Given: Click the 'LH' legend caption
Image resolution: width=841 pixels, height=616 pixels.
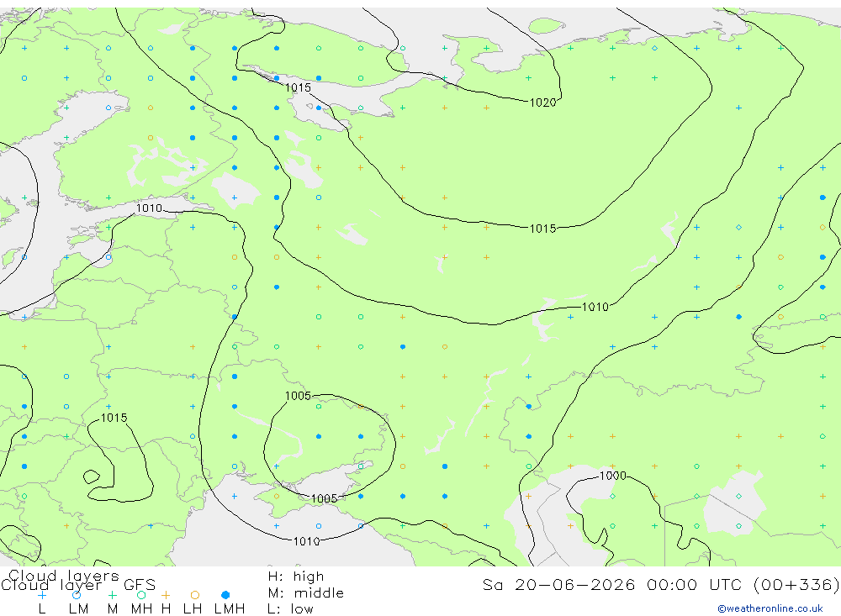Looking at the screenshot, I should [x=193, y=609].
